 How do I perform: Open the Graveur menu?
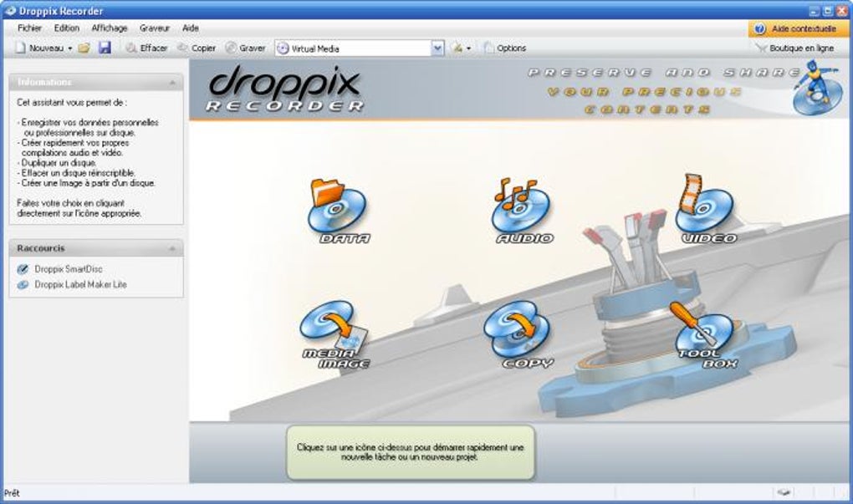click(155, 28)
